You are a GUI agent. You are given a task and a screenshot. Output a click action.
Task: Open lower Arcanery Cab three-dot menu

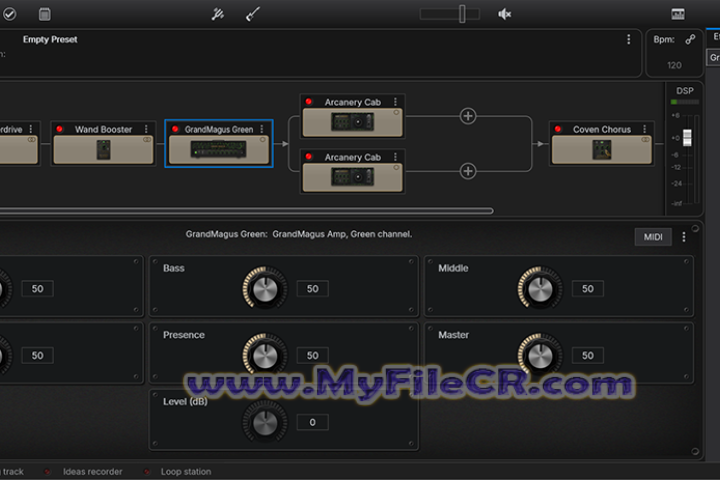click(x=395, y=157)
